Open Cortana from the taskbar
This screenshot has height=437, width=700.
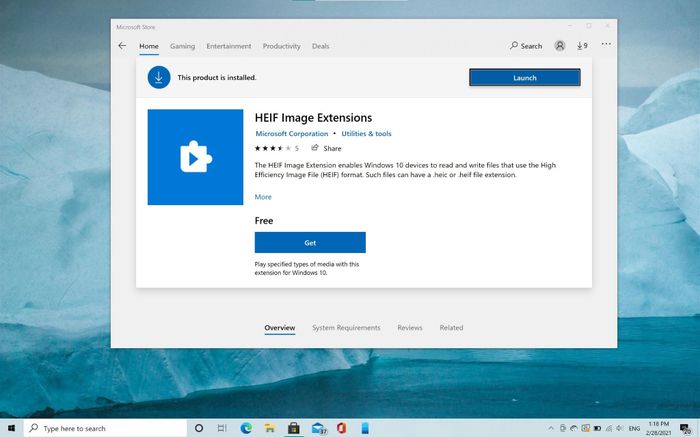[199, 428]
